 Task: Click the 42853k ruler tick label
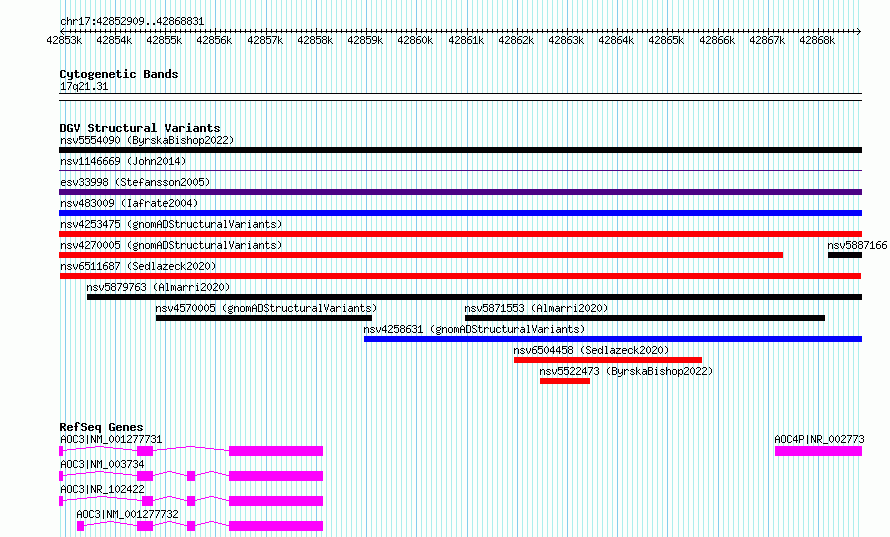point(64,40)
